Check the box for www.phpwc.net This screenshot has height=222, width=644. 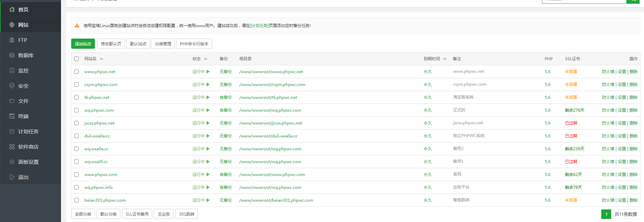click(x=76, y=72)
